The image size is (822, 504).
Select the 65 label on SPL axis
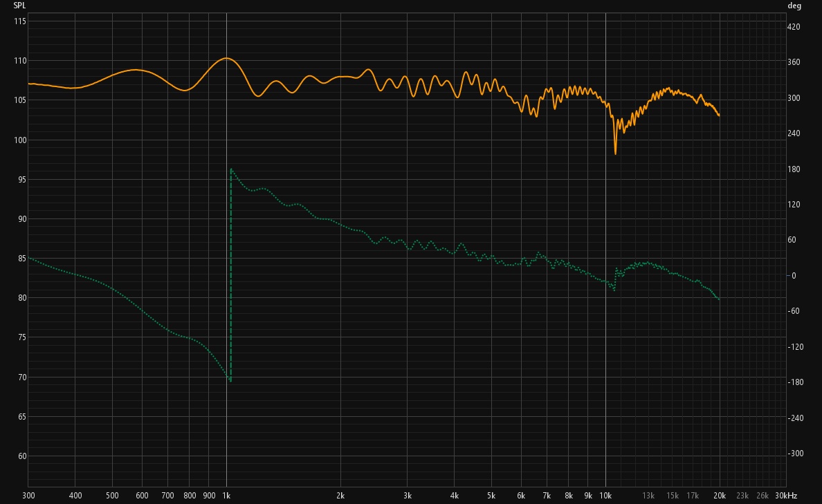point(22,416)
